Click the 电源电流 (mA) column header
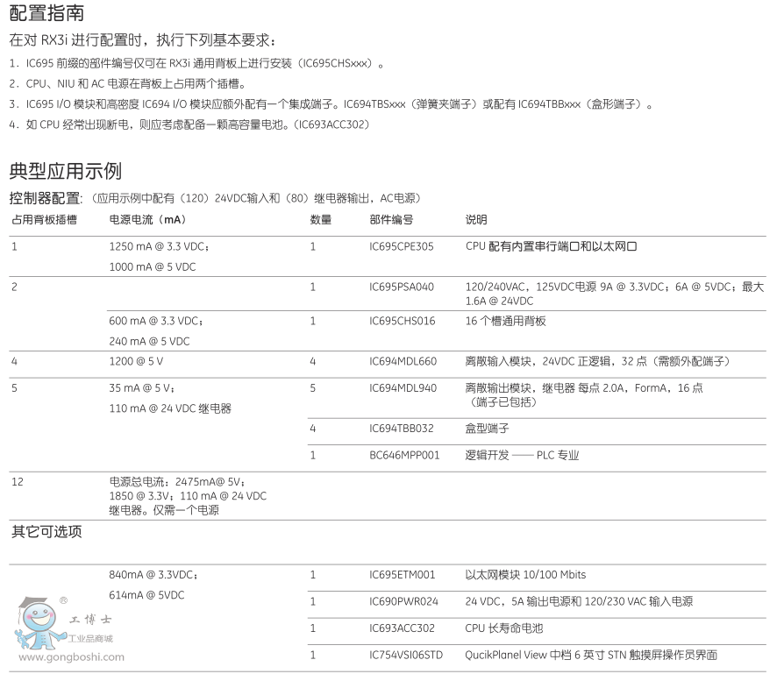Image resolution: width=784 pixels, height=674 pixels. (x=147, y=220)
